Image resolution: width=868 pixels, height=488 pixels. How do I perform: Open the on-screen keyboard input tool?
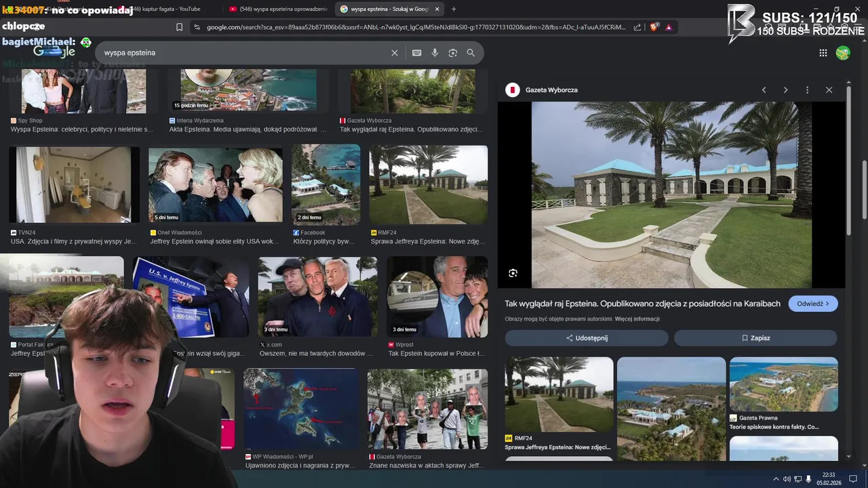(x=416, y=53)
